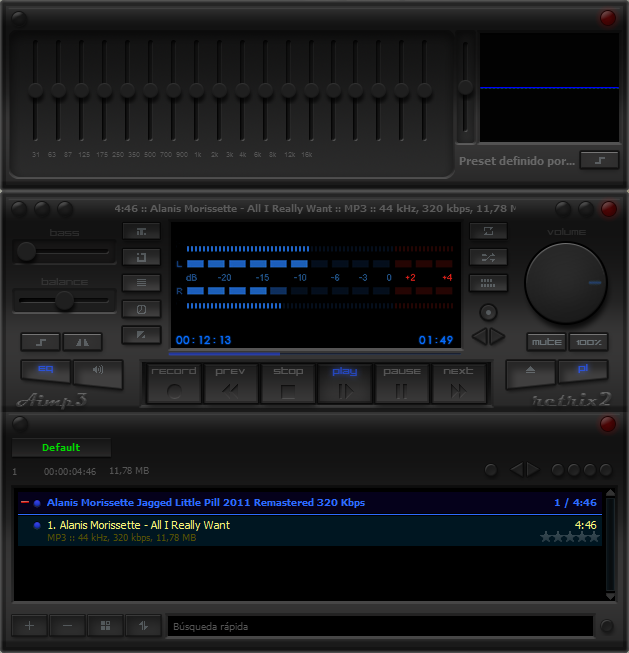Click the round dot button under the grid icon
The width and height of the screenshot is (629, 653).
tap(488, 312)
